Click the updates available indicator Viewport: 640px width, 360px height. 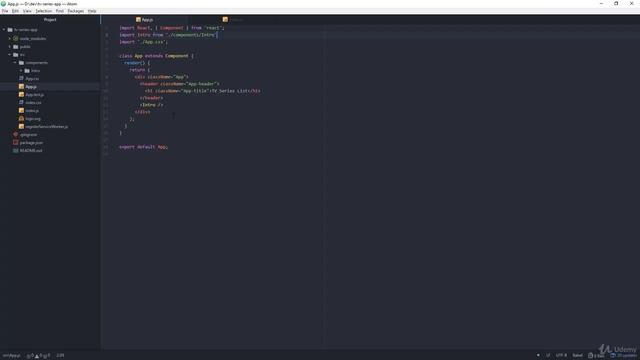click(623, 356)
